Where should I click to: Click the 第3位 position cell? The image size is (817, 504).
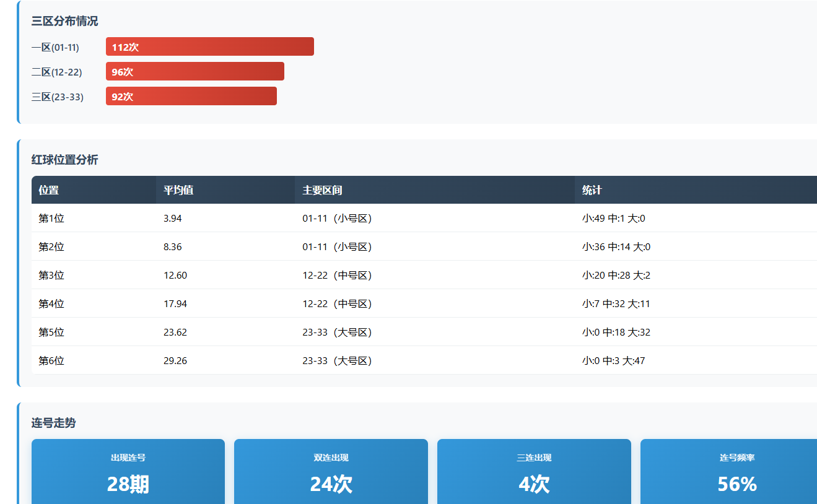[x=51, y=275]
